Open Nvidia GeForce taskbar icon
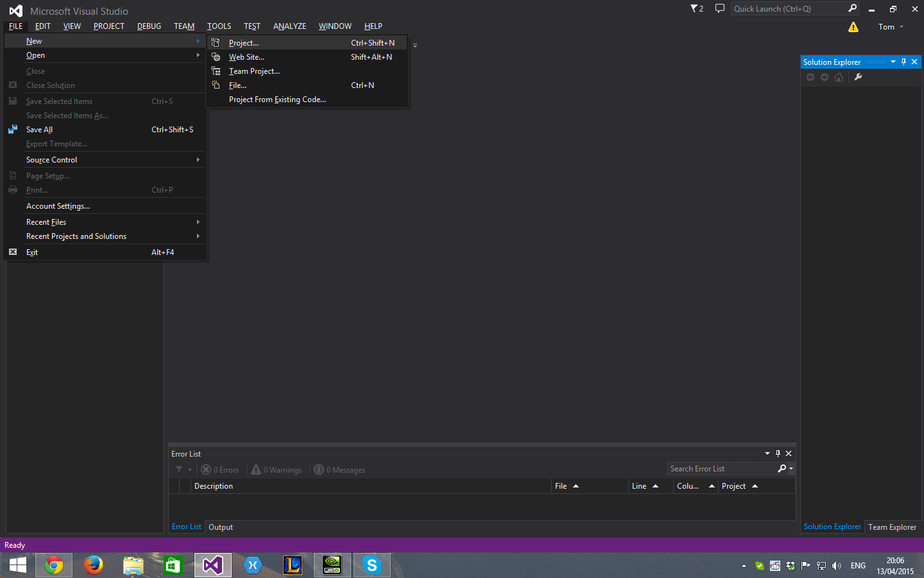 click(332, 565)
